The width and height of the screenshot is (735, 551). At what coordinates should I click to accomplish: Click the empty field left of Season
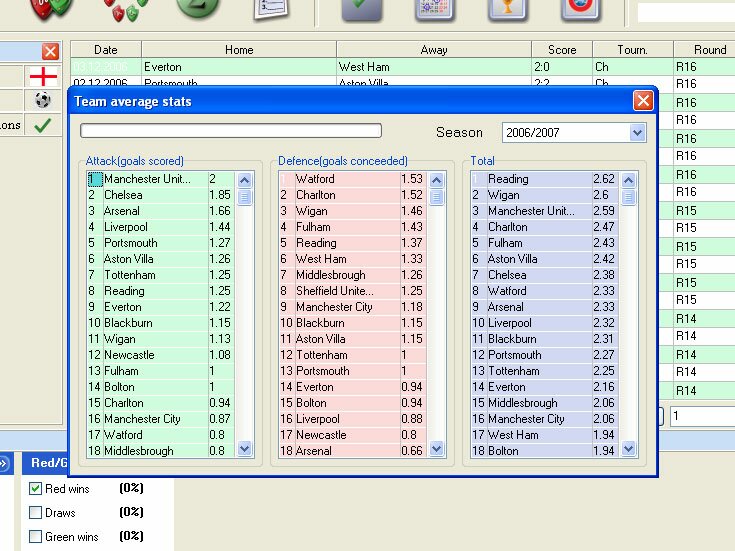click(231, 130)
